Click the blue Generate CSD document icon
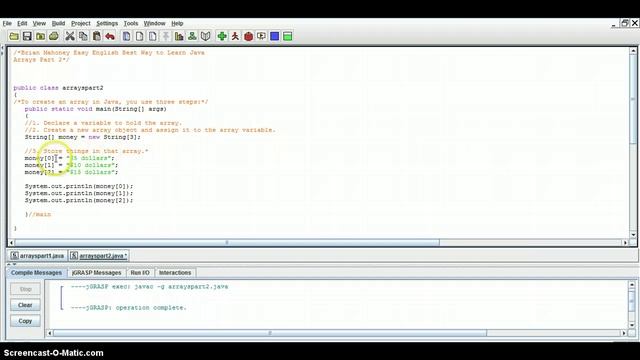This screenshot has width=640, height=360. coord(127,36)
